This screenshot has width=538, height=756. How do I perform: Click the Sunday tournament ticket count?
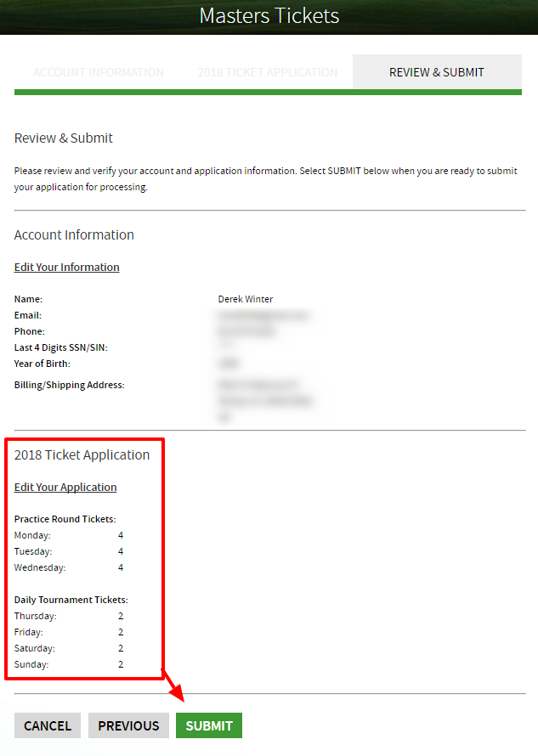[x=121, y=664]
